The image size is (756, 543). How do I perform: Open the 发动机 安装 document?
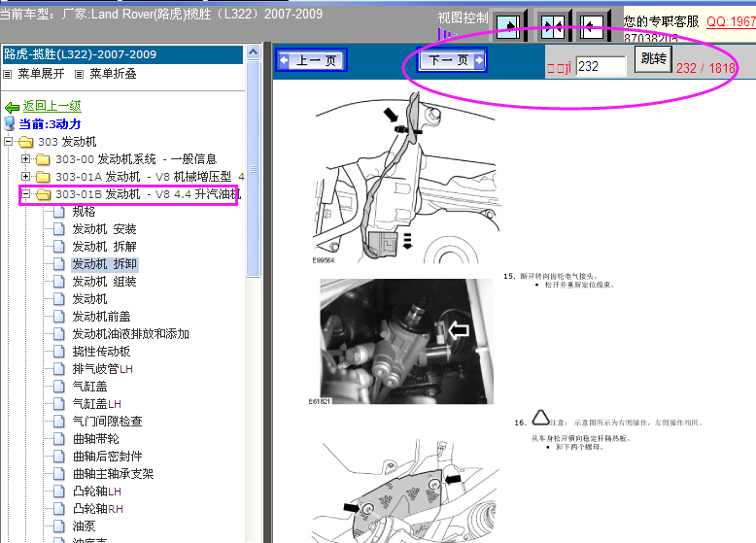tap(105, 229)
